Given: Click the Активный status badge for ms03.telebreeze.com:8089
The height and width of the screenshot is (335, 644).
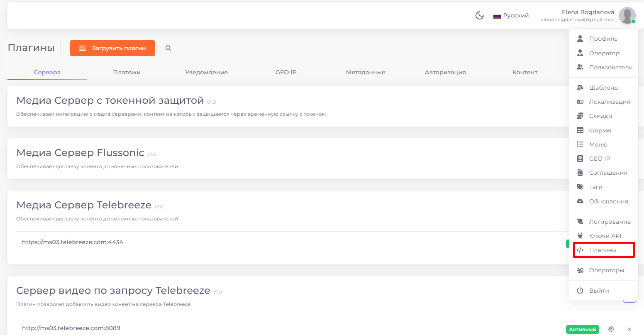Looking at the screenshot, I should click(x=583, y=329).
